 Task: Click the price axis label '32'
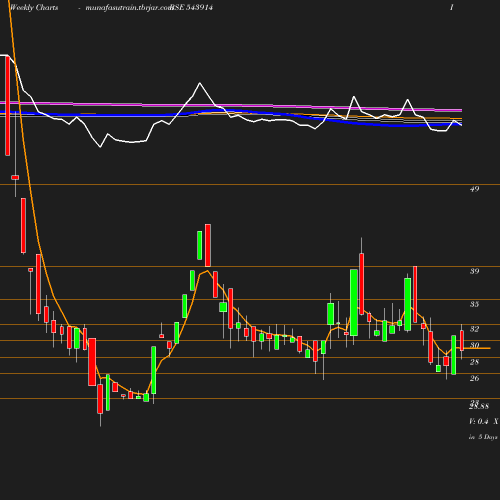coord(474,329)
